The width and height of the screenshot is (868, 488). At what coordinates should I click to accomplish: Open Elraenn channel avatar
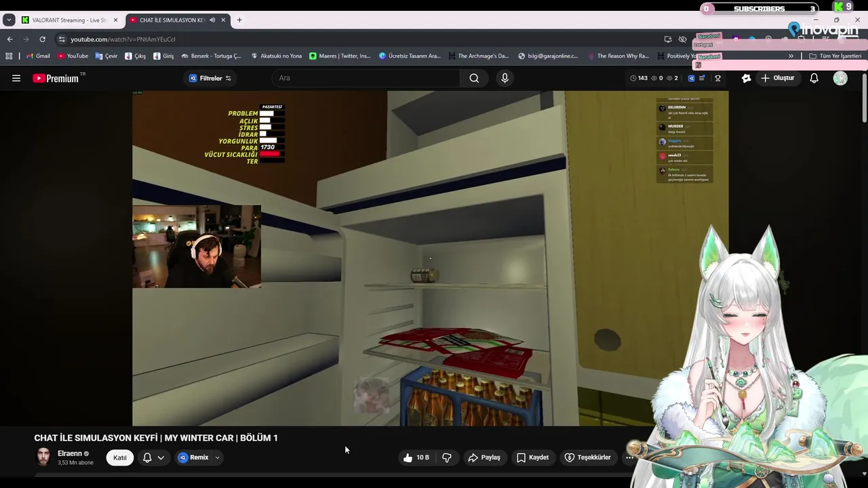(x=43, y=457)
